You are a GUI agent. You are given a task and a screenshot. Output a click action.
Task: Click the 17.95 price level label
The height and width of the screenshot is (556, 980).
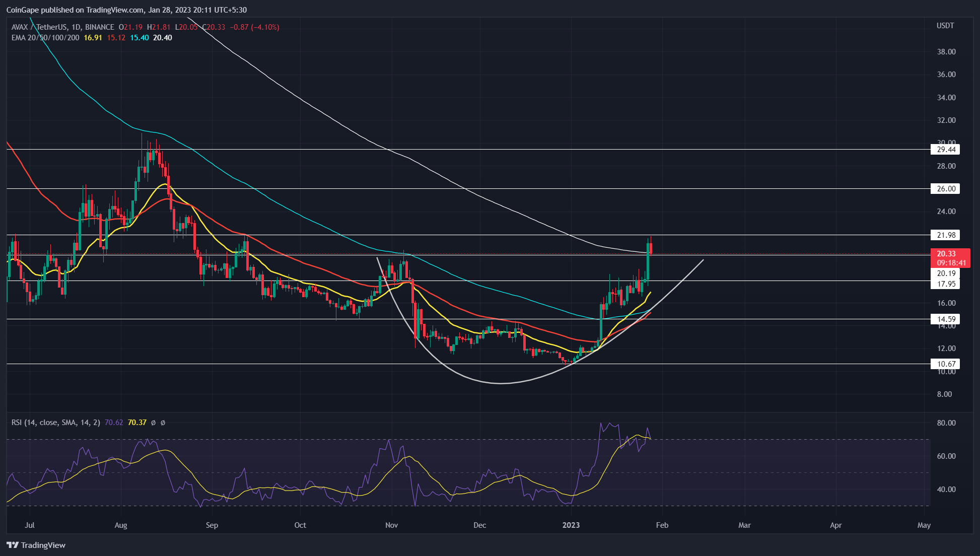[945, 284]
